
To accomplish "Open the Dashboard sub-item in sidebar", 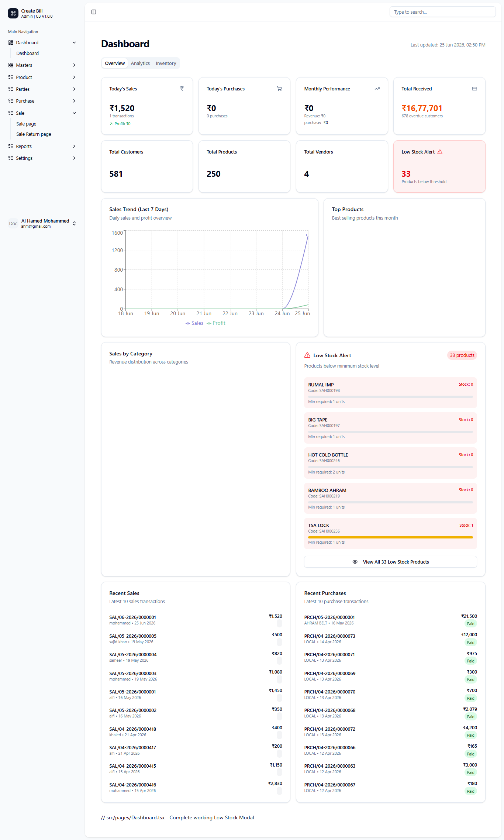I will [x=27, y=53].
